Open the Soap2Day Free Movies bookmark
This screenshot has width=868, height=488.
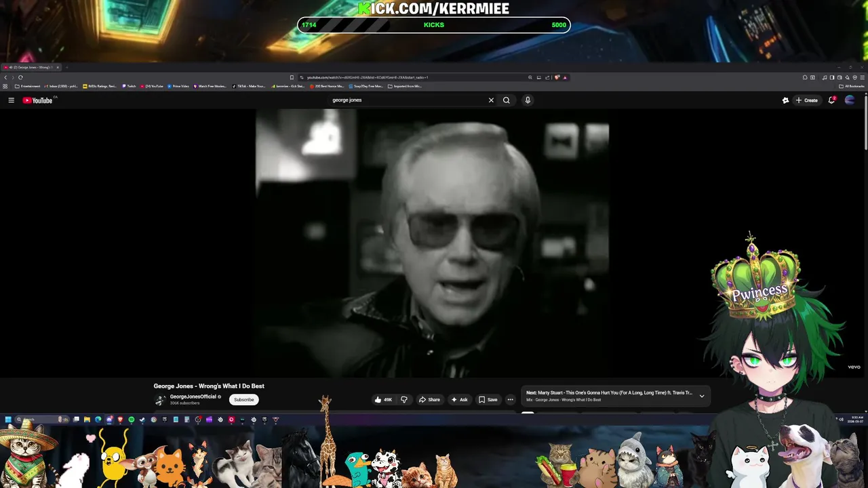pyautogui.click(x=366, y=86)
